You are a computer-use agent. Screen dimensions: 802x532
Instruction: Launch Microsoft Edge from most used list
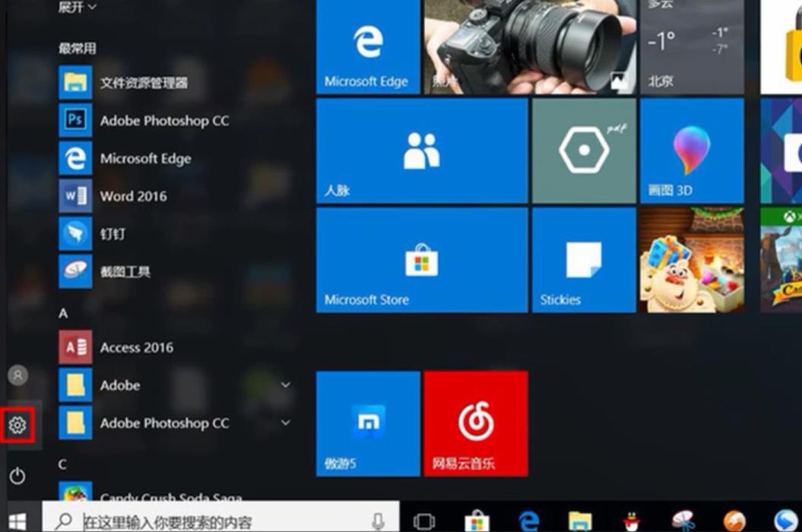pyautogui.click(x=125, y=159)
